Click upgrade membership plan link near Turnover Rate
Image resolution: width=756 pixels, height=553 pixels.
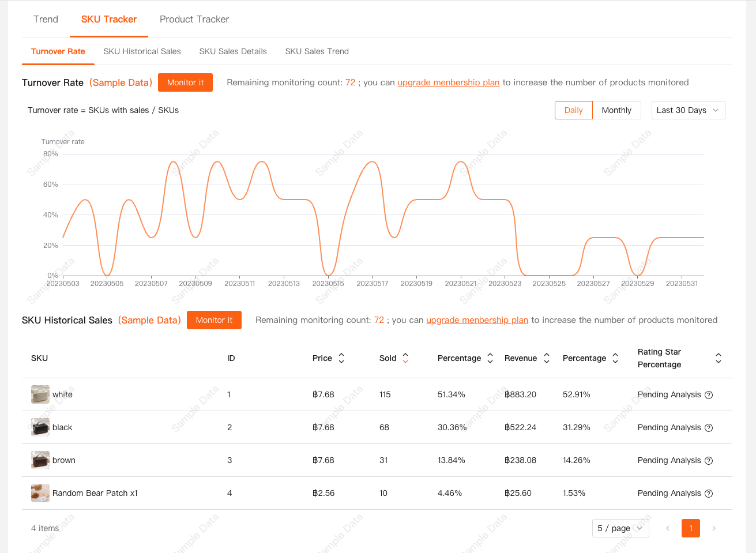448,82
